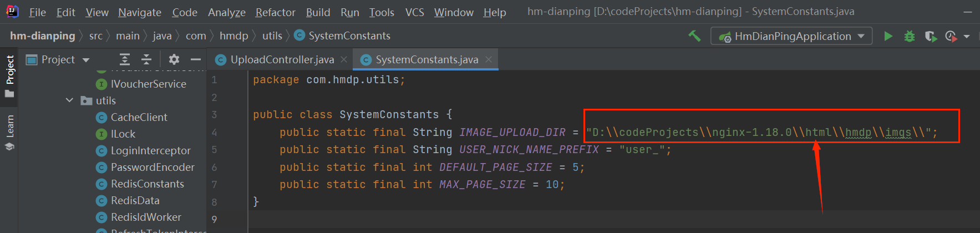Screen dimensions: 980x233
Task: Open Project panel settings gear
Action: [174, 59]
